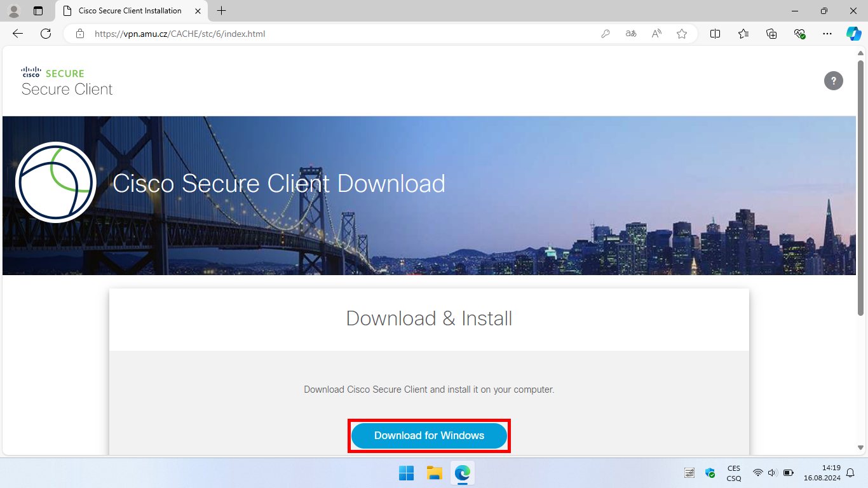
Task: Open the tab actions menu icon
Action: 38,11
